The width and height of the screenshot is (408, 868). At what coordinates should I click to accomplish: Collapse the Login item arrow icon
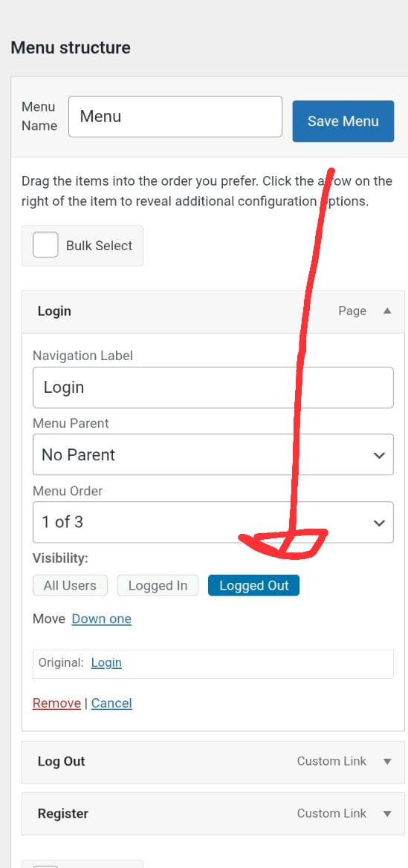point(387,311)
